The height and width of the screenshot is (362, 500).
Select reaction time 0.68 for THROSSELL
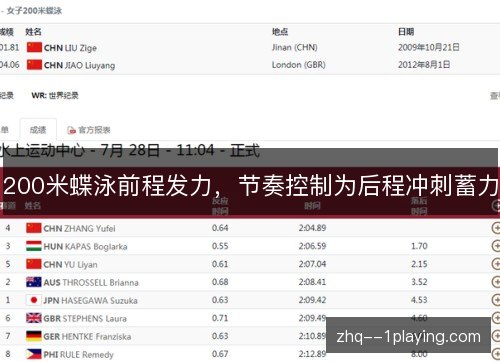pos(220,282)
